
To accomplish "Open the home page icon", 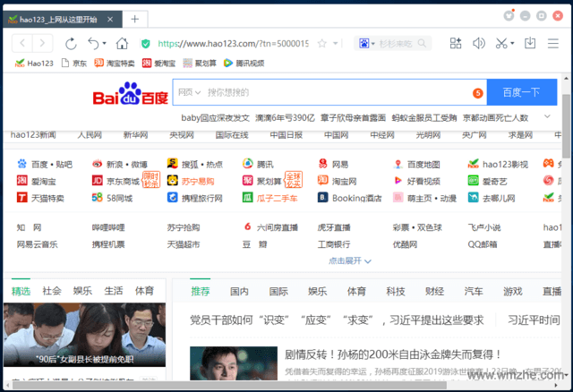I will 122,44.
